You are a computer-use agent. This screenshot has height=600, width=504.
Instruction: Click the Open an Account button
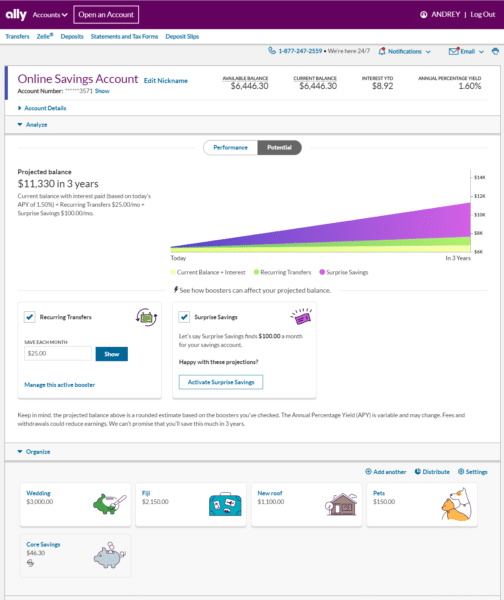(106, 15)
